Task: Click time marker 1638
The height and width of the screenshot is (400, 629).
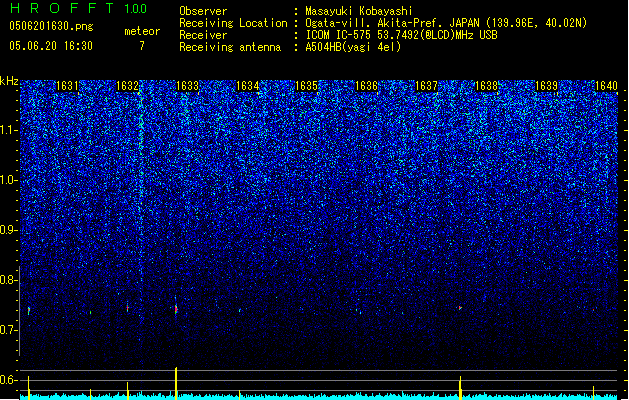Action: pyautogui.click(x=486, y=86)
